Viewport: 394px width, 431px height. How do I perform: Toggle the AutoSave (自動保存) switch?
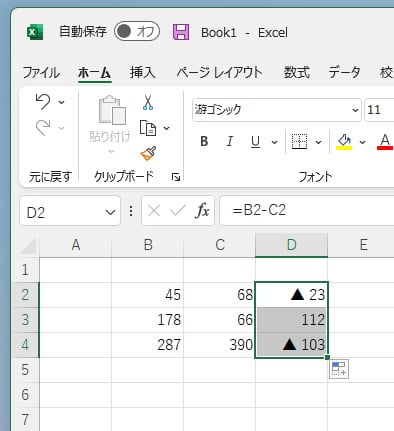(137, 32)
